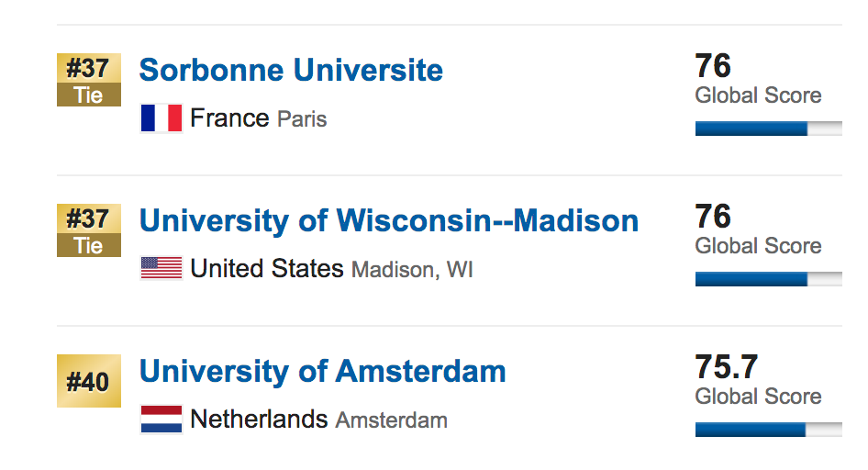Click the Netherlands flag icon
The image size is (868, 470).
coord(161,420)
